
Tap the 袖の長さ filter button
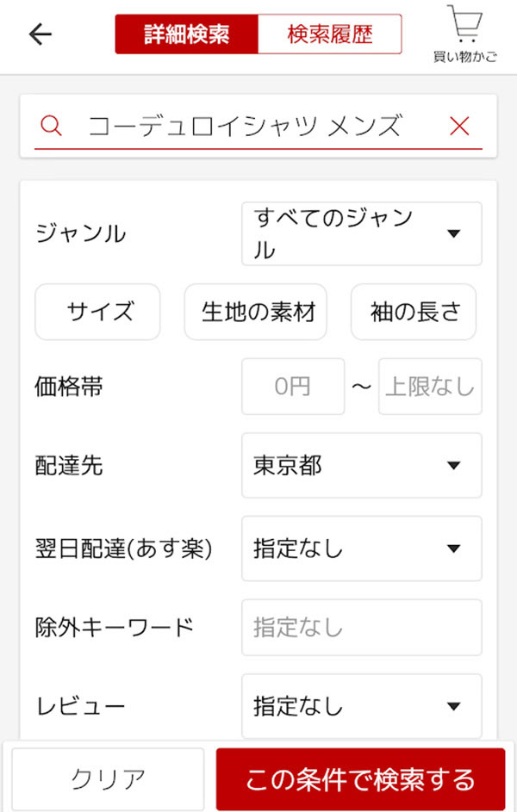tap(414, 312)
